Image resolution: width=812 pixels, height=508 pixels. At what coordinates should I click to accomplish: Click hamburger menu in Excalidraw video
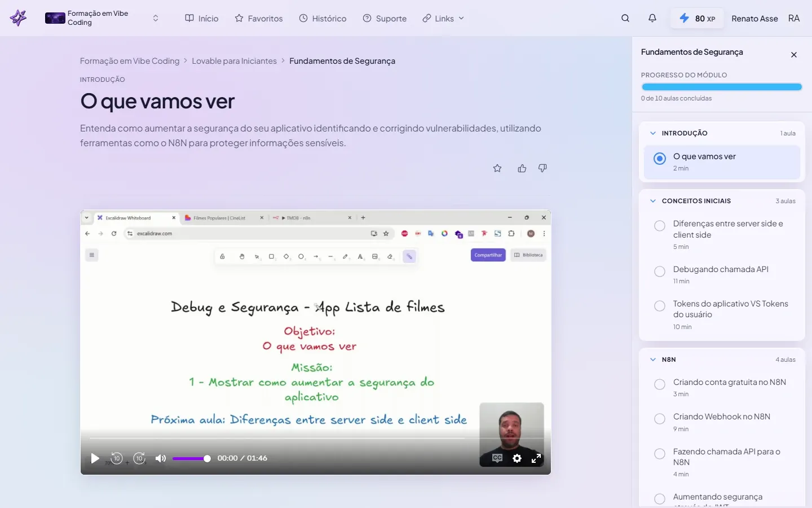(x=92, y=255)
